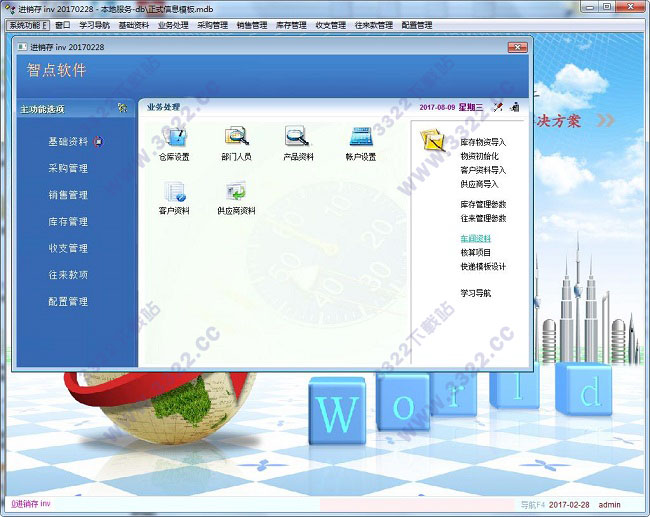Close the inner 进销存 inv 20170228 window
Image resolution: width=650 pixels, height=517 pixels.
coord(517,47)
